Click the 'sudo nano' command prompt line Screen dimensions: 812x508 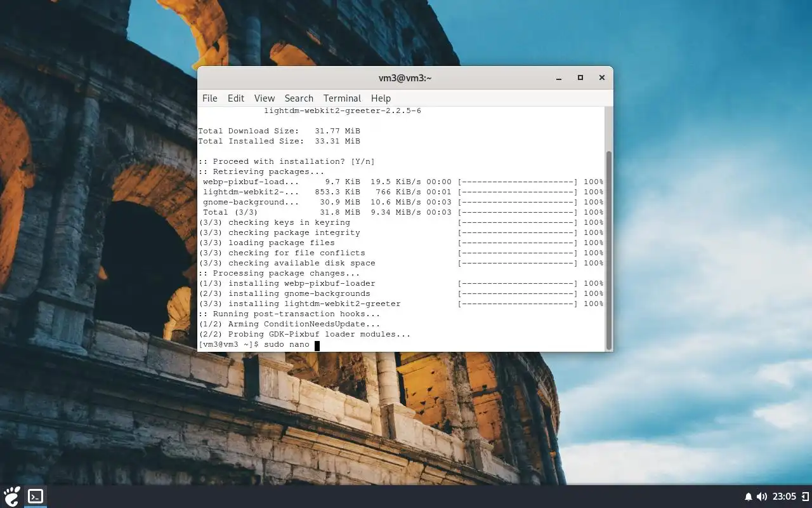click(259, 345)
